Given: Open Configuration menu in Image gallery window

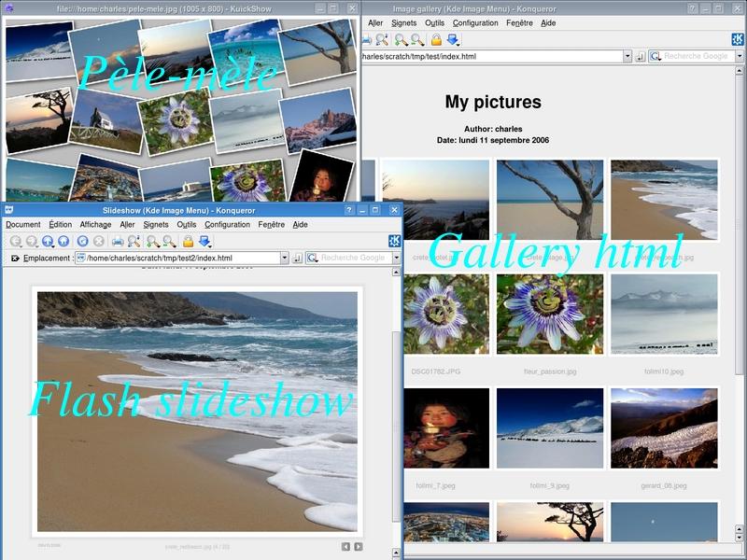Looking at the screenshot, I should pyautogui.click(x=475, y=22).
